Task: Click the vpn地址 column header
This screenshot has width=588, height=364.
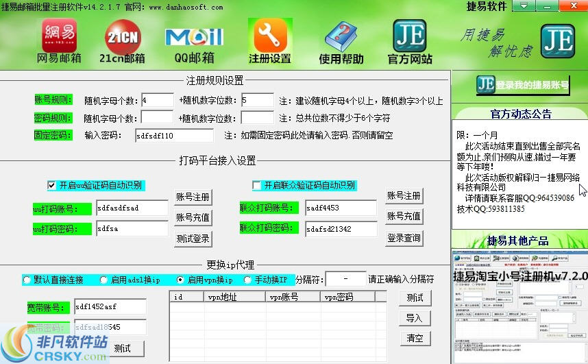Action: coord(235,297)
